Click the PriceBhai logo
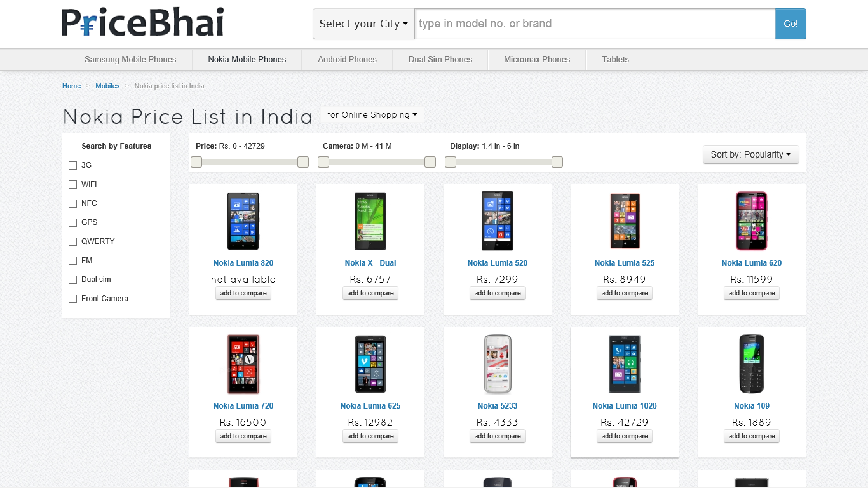This screenshot has height=488, width=868. click(x=143, y=23)
